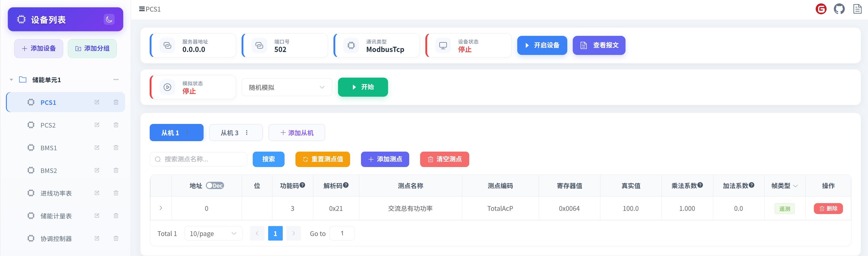Screen dimensions: 868x256
Task: Open the 随机模拟 mode dropdown
Action: (x=287, y=87)
